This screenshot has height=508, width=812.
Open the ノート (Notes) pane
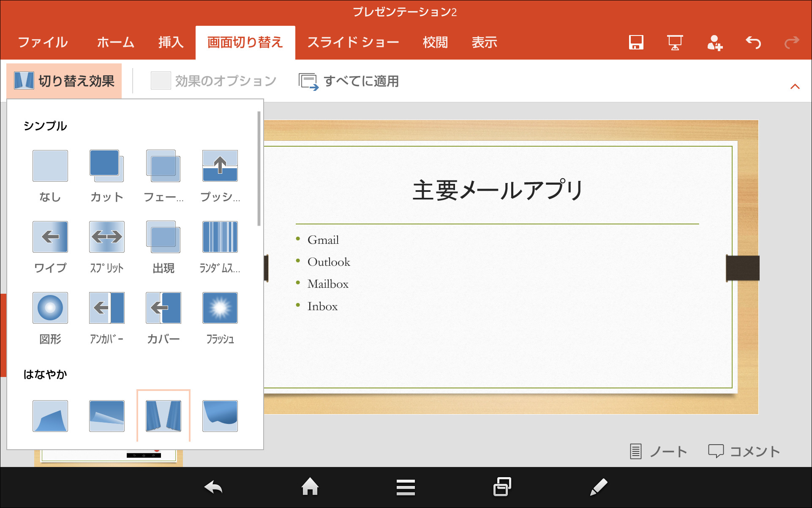[658, 451]
